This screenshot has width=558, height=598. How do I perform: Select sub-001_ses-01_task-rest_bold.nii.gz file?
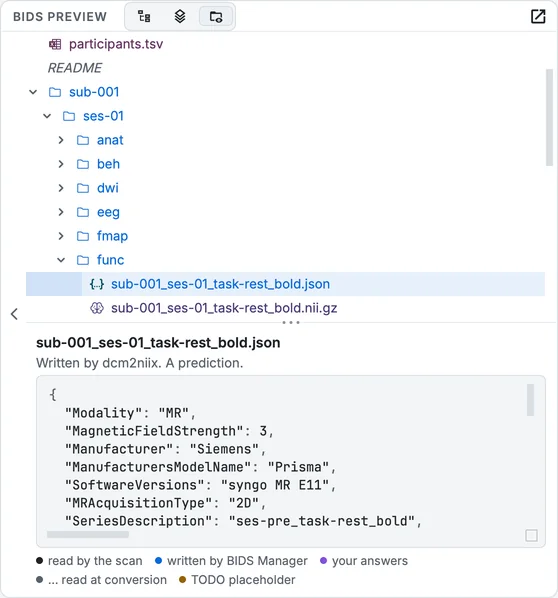(224, 308)
